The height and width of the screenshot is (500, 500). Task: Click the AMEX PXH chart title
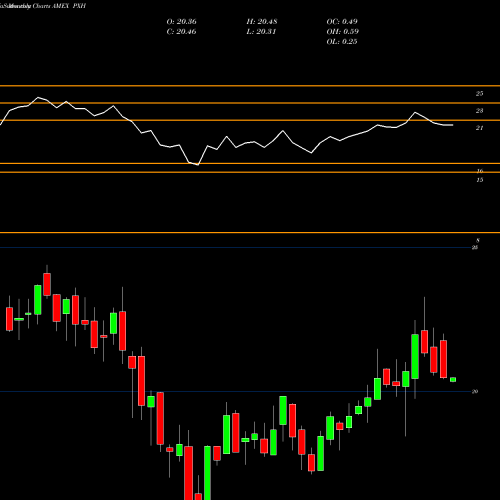(69, 6)
